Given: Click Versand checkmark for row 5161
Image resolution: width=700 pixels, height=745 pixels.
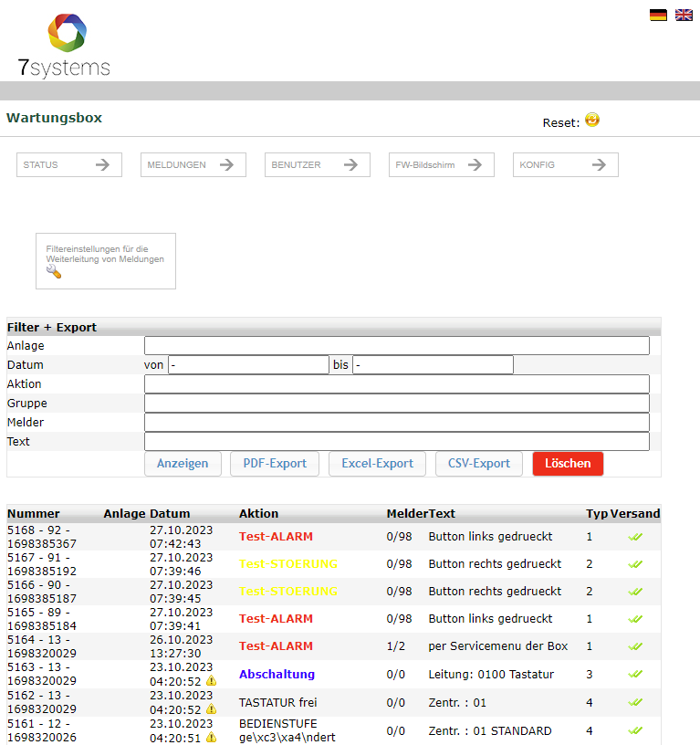Looking at the screenshot, I should pyautogui.click(x=635, y=730).
